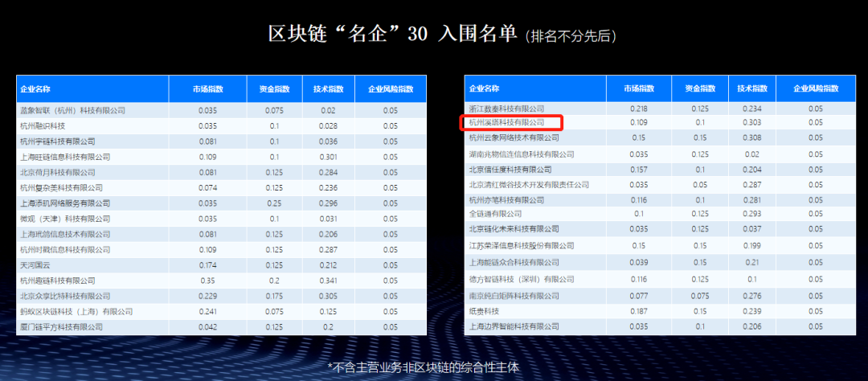This screenshot has height=381, width=868.
Task: Click market index 0.229 for 北京众享比特
Action: 208,297
